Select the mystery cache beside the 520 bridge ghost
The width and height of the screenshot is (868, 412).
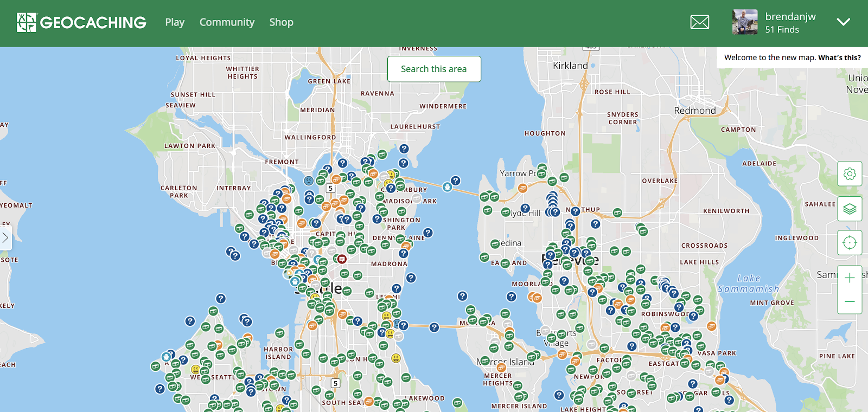tap(456, 181)
